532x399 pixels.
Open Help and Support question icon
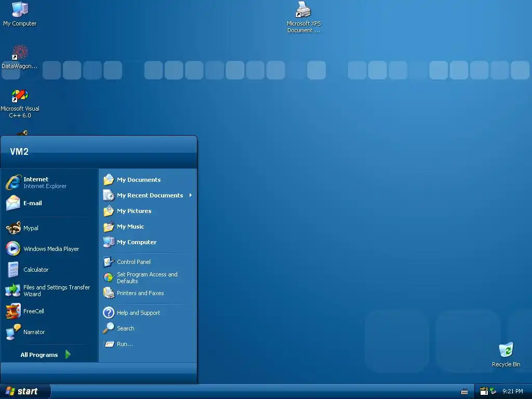pyautogui.click(x=109, y=312)
